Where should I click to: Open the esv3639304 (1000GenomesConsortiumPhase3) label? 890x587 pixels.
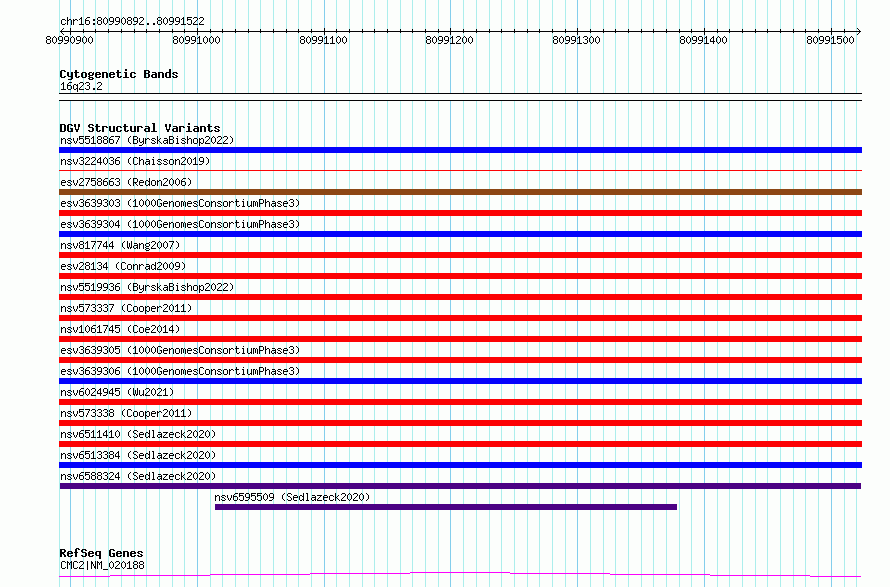pos(180,224)
